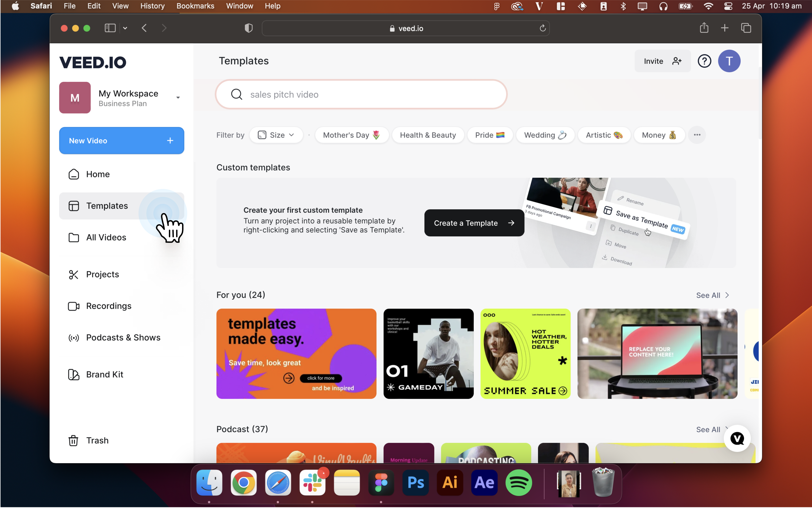Click the Projects sidebar icon

pyautogui.click(x=74, y=274)
